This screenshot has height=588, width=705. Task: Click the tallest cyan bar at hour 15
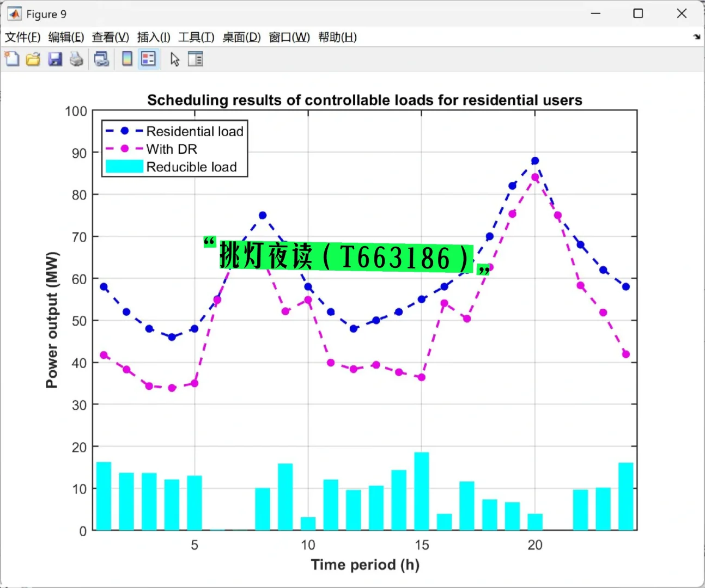tap(422, 491)
